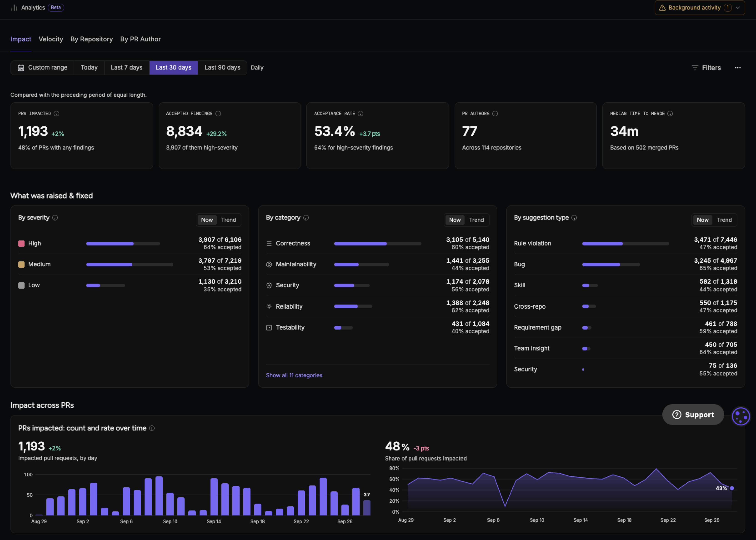The width and height of the screenshot is (756, 540).
Task: Open the By PR Author tab
Action: point(141,39)
